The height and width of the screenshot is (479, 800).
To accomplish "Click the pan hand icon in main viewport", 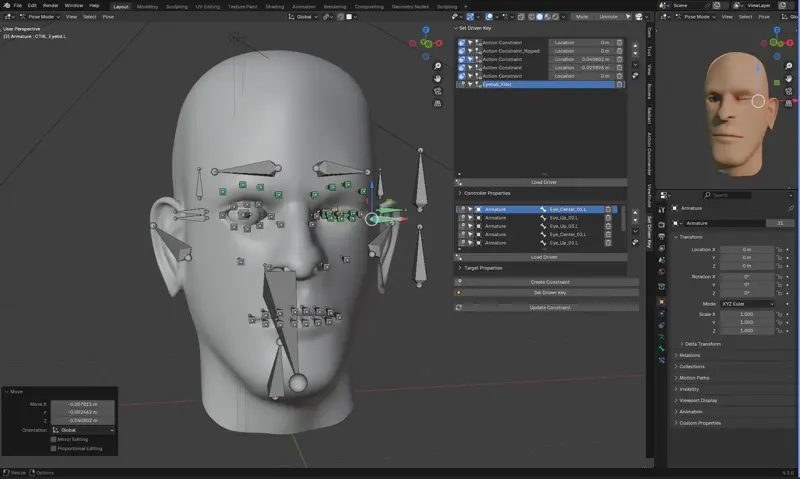I will pos(438,78).
